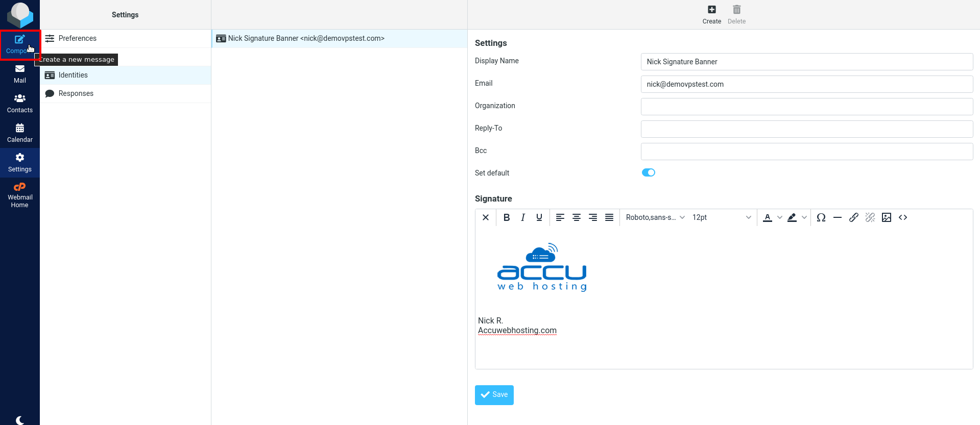980x425 pixels.
Task: Remove formatting with the X icon
Action: 486,217
